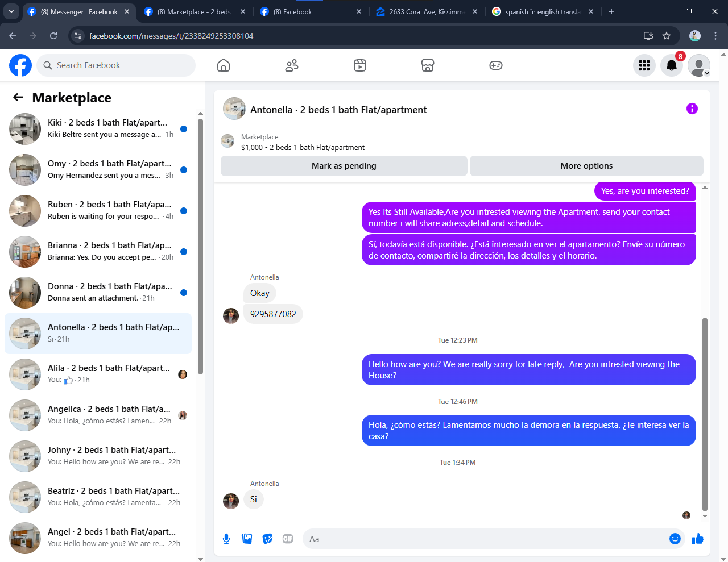Image resolution: width=728 pixels, height=562 pixels.
Task: Open Alila conversation
Action: coord(98,374)
